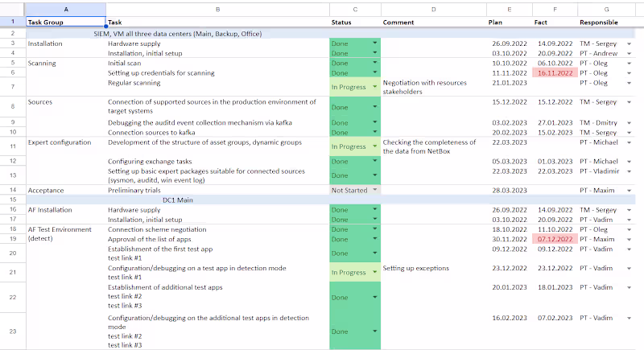Open status dropdown for Regular scanning row
Image resolution: width=644 pixels, height=350 pixels.
coord(374,87)
